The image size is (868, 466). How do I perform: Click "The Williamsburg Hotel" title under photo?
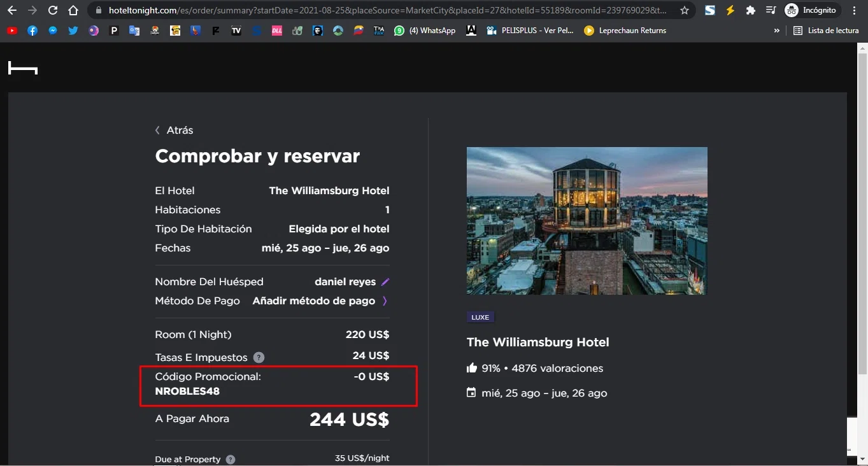538,342
